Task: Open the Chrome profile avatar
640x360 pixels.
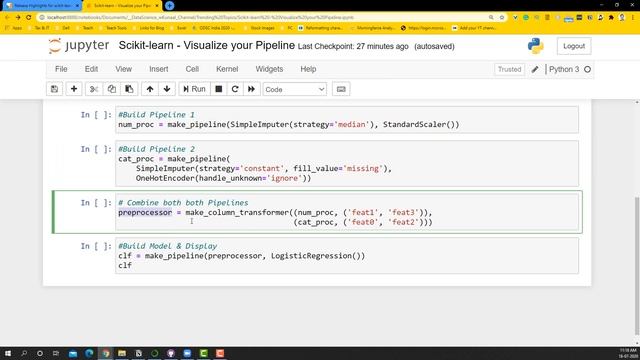Action: [622, 18]
